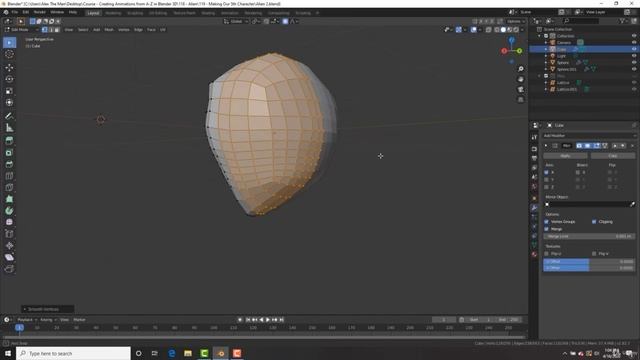Viewport: 640px width, 360px height.
Task: Select the Move tool
Action: pyautogui.click(x=9, y=67)
